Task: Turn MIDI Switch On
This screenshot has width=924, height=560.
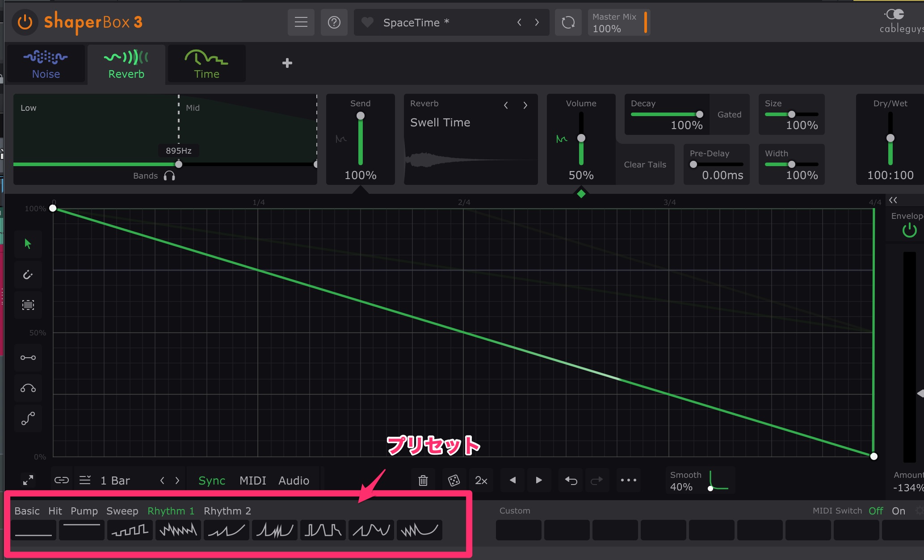Action: (x=898, y=511)
